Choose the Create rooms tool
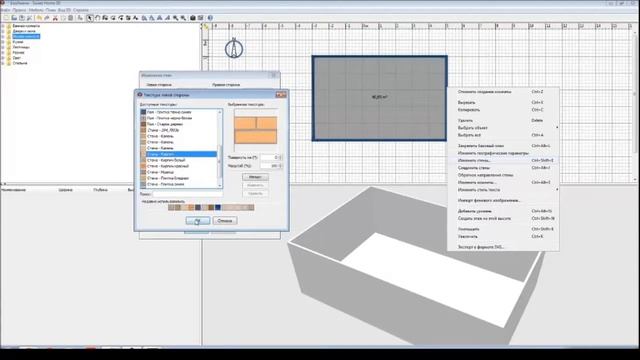The height and width of the screenshot is (360, 640). pos(113,18)
